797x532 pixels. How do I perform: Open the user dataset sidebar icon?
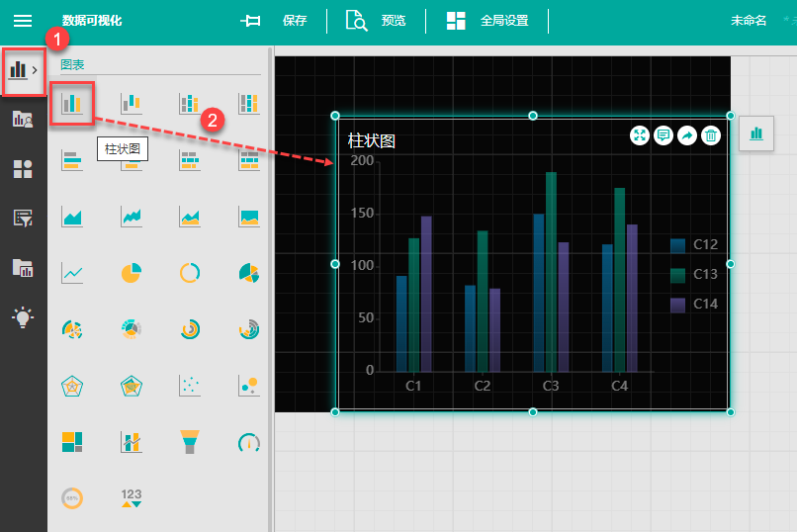[x=23, y=119]
